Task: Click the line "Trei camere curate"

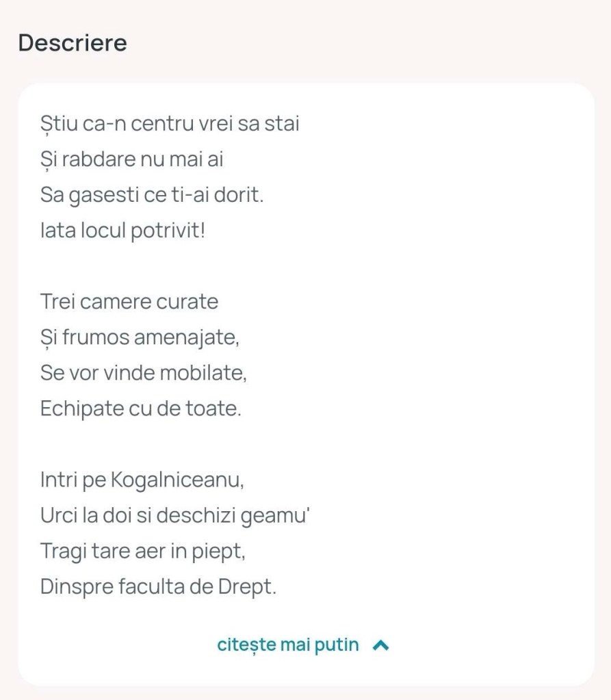Action: pyautogui.click(x=129, y=302)
